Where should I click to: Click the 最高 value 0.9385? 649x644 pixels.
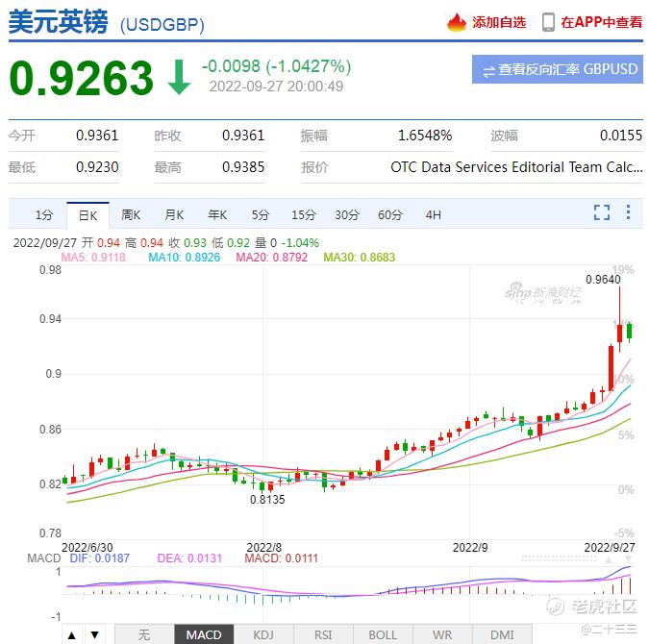243,167
